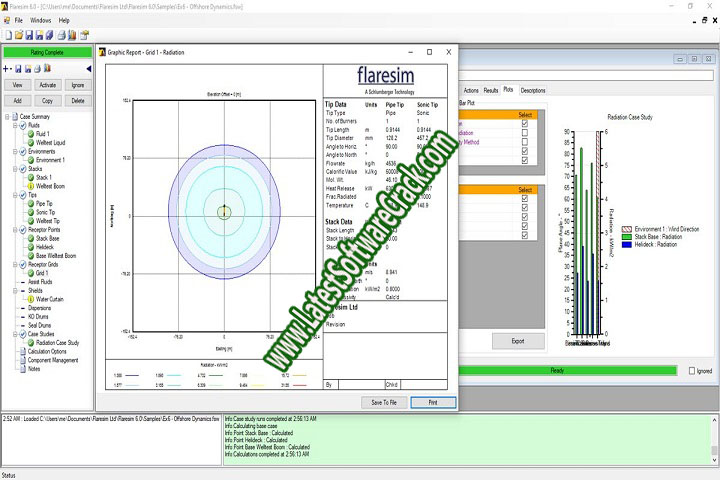Click the Print icon in main toolbar
Screen dimensions: 720x480
[x=62, y=35]
